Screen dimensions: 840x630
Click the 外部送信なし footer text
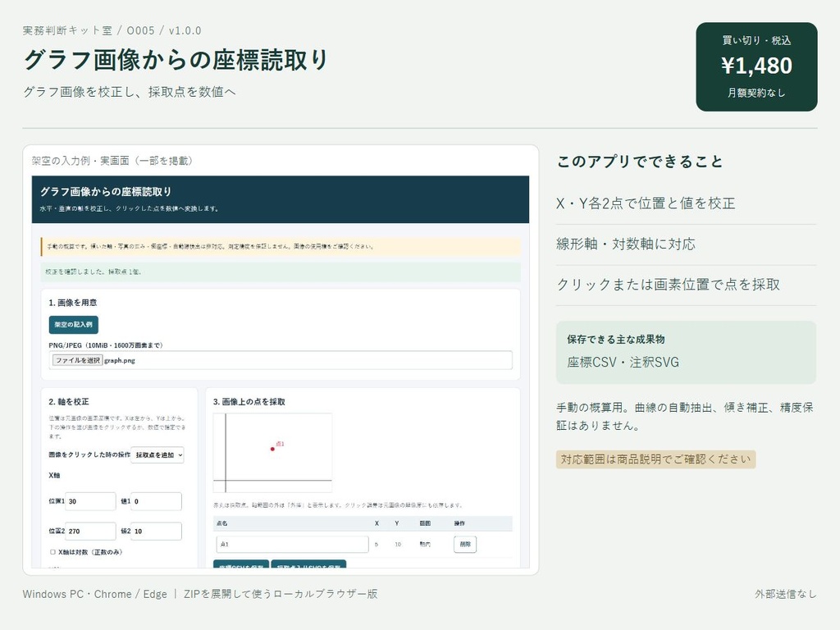pyautogui.click(x=786, y=594)
